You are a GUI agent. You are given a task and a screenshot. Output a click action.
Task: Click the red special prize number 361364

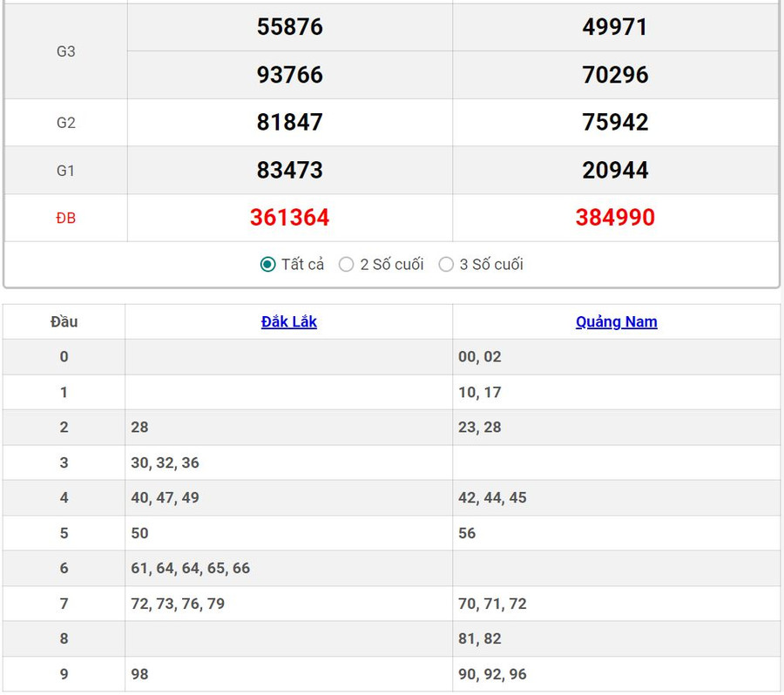tap(289, 218)
